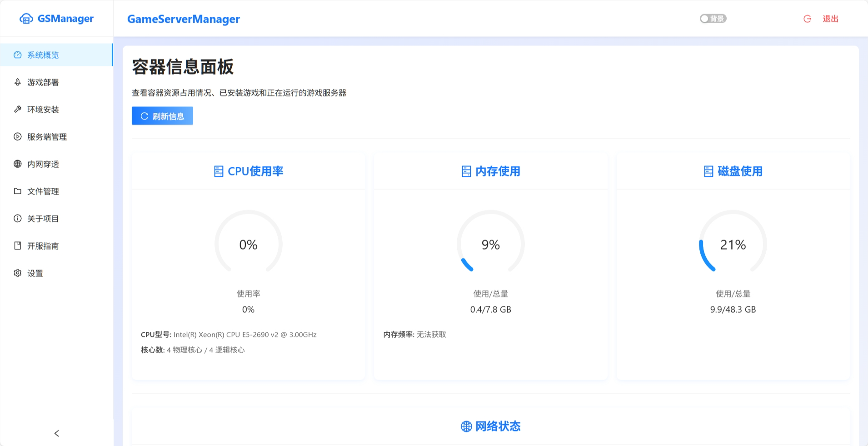Click the server icon beside 磁盘使用
This screenshot has height=446, width=868.
point(708,171)
